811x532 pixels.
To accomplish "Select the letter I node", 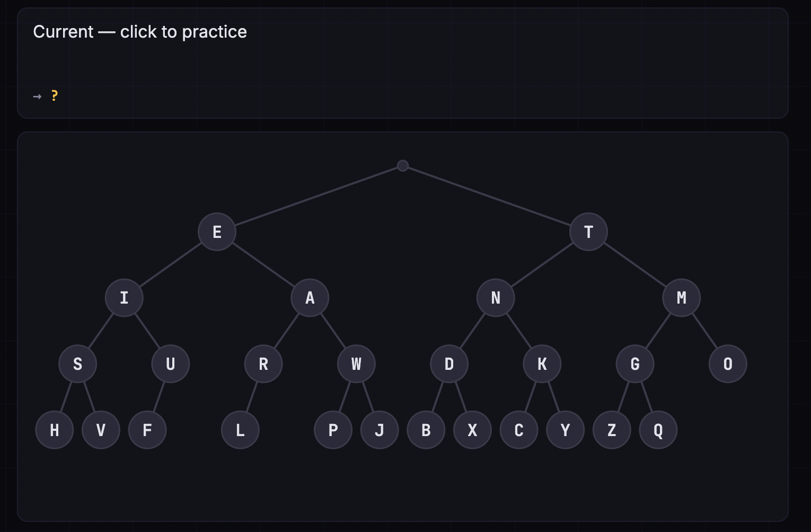I will pyautogui.click(x=124, y=298).
